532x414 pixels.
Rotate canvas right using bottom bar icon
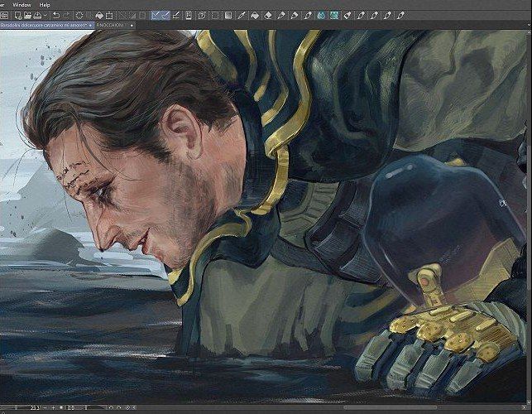pyautogui.click(x=119, y=407)
